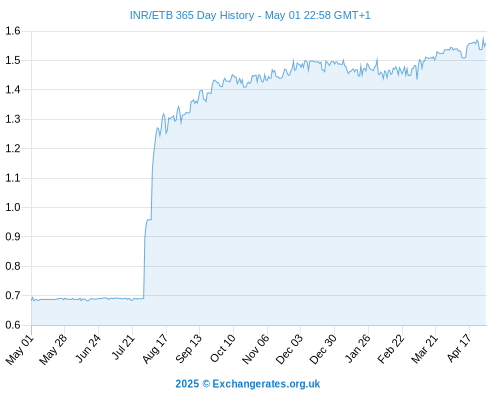Select the Aug 17 axis tick label
Viewport: 495px width, 400px height.
pyautogui.click(x=155, y=349)
